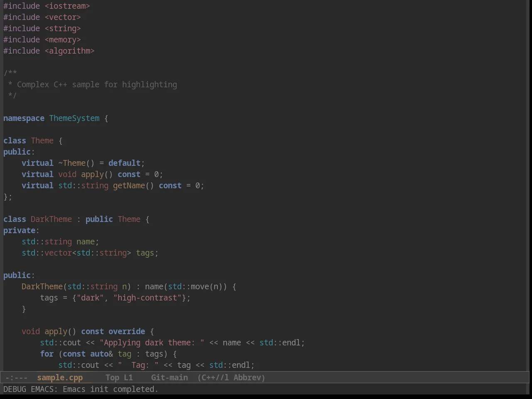Click the -:--- buffer status indicator
The image size is (532, 399).
17,377
